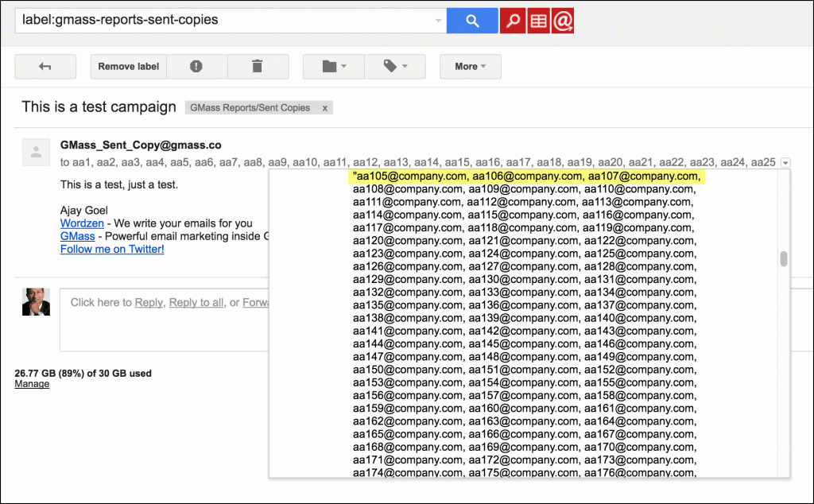Delete the email with the trash icon
Screen dimensions: 814x504
[x=257, y=67]
